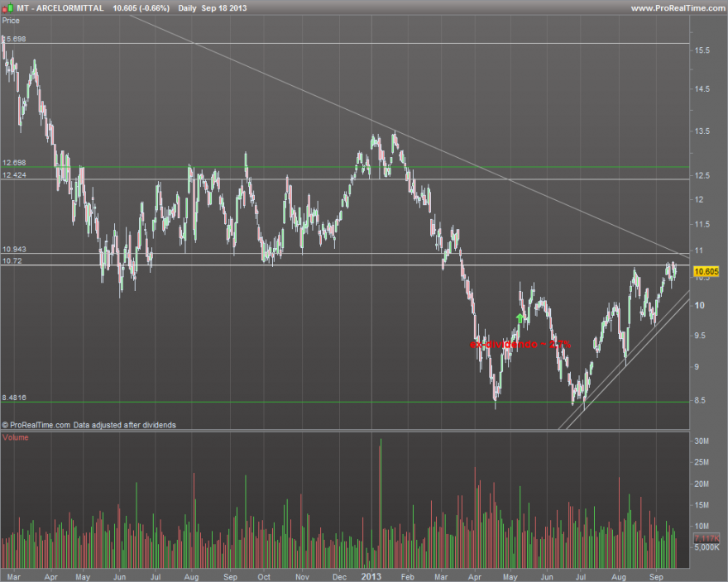Select the 12.424 level label
This screenshot has height=582, width=728.
coord(14,175)
